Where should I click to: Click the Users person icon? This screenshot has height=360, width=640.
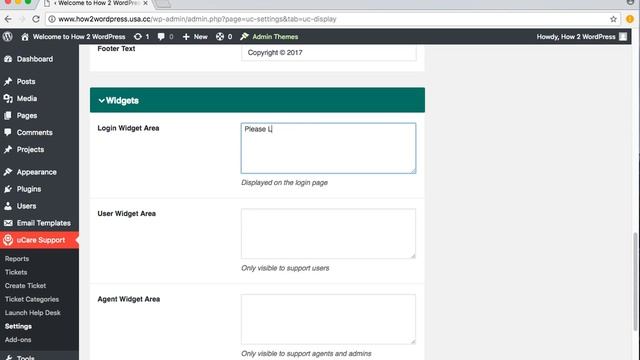(x=8, y=206)
